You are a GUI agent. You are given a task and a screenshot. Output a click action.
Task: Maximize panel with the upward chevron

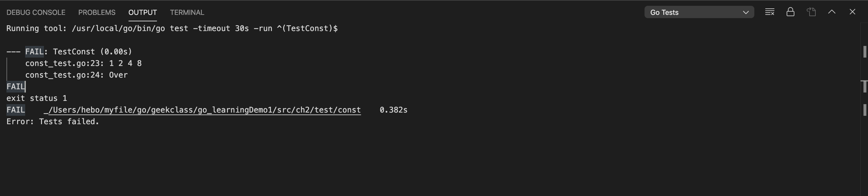click(x=832, y=12)
